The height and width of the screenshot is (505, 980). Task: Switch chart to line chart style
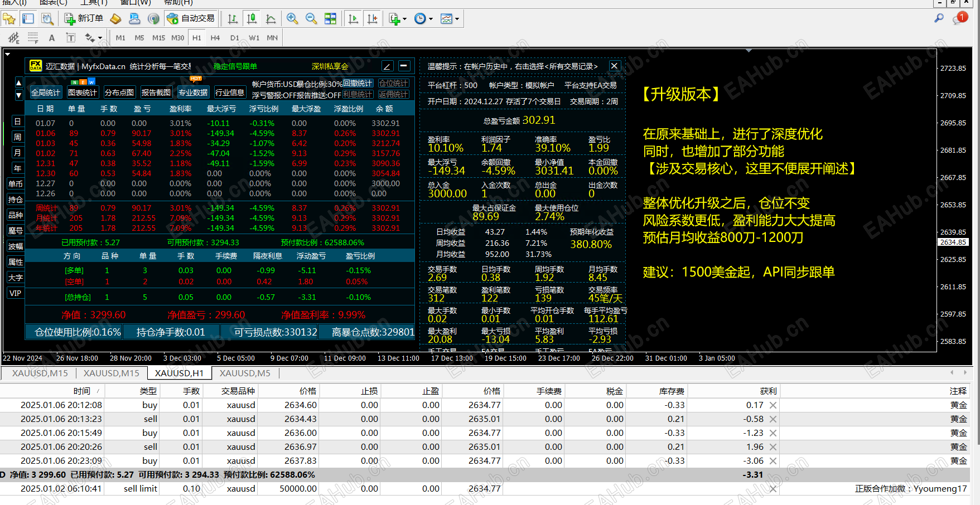coord(271,19)
